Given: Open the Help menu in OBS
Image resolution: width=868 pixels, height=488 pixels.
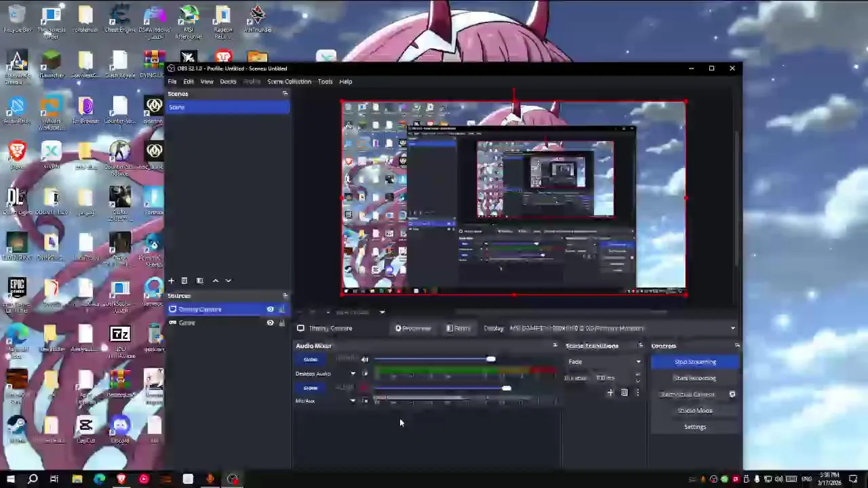Looking at the screenshot, I should coord(346,81).
